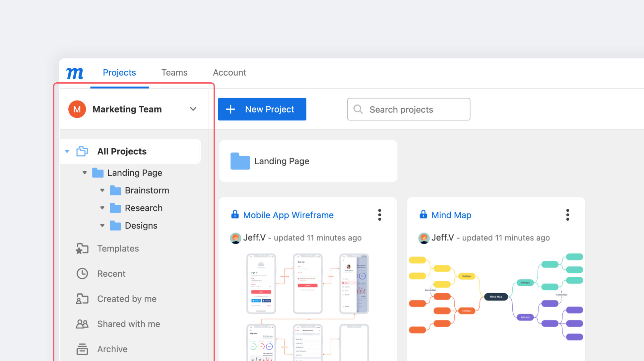The height and width of the screenshot is (361, 644).
Task: Collapse the All Projects tree
Action: 67,151
